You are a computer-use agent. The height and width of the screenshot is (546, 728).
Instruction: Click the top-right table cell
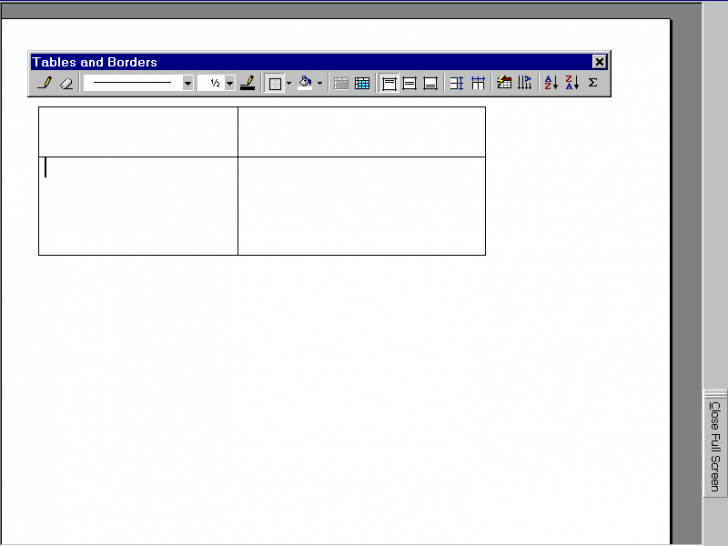coord(362,132)
